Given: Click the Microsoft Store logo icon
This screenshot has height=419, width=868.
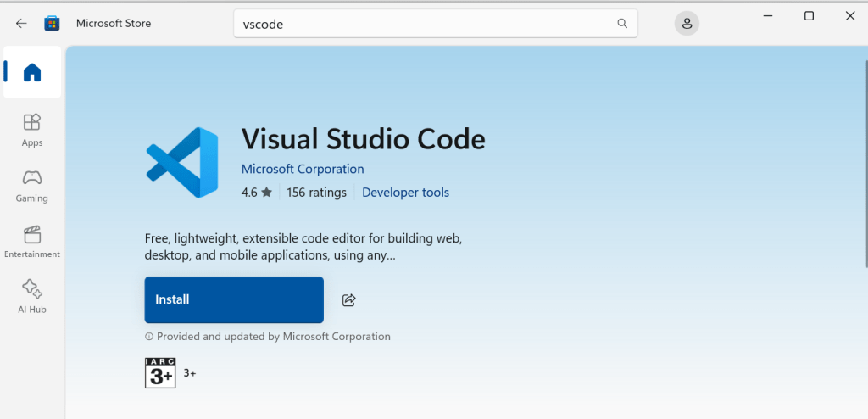Looking at the screenshot, I should pos(52,24).
